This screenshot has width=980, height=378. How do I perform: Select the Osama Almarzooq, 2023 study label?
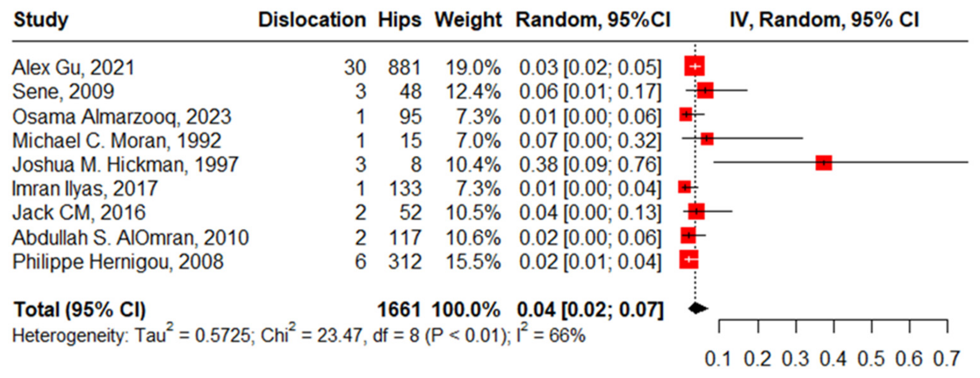[122, 116]
